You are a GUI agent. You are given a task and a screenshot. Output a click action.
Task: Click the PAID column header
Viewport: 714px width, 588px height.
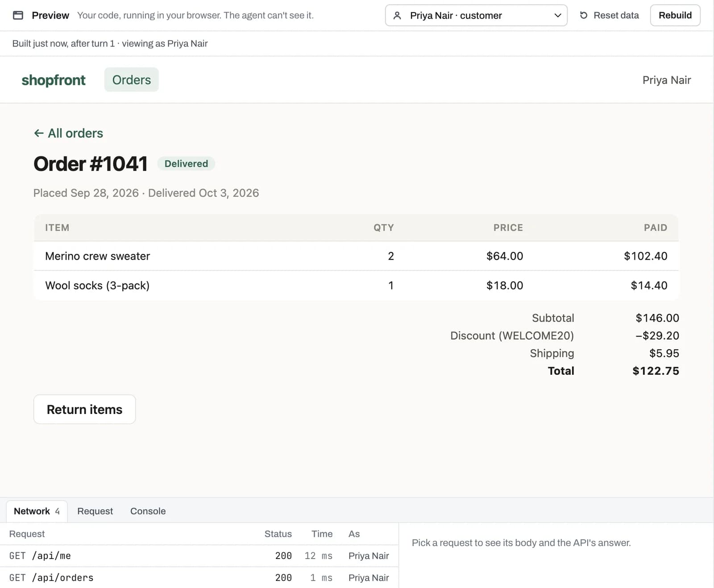655,228
